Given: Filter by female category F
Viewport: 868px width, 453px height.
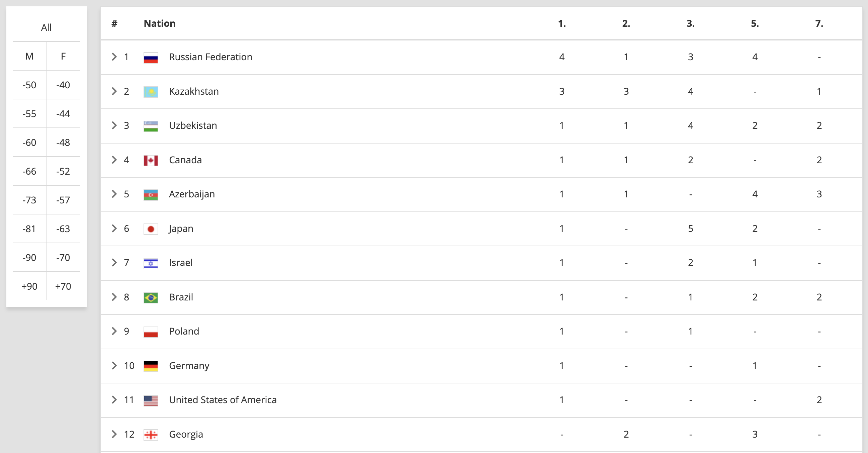Looking at the screenshot, I should pyautogui.click(x=63, y=56).
